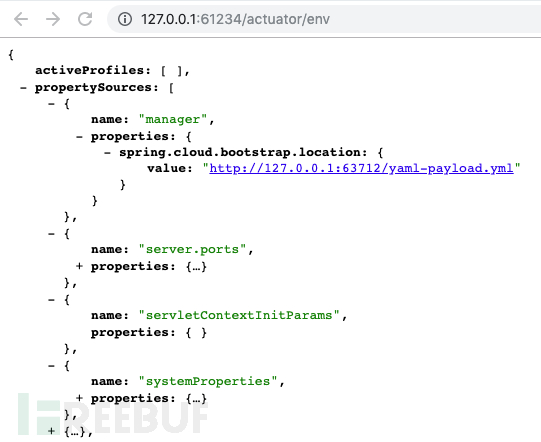Collapse the server.ports source object
Screen dimensions: 541x442
click(51, 234)
